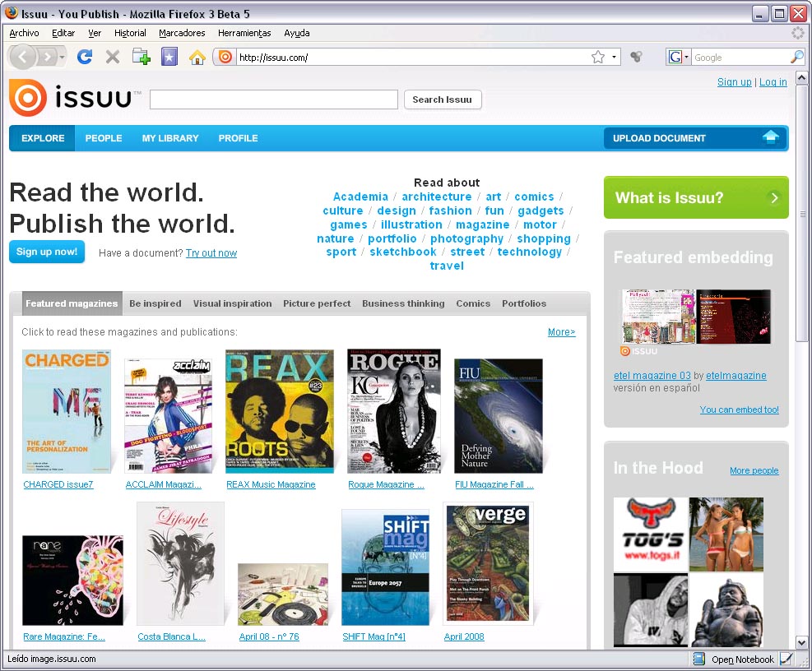Click into the Issuu search text field
812x671 pixels.
pos(274,99)
